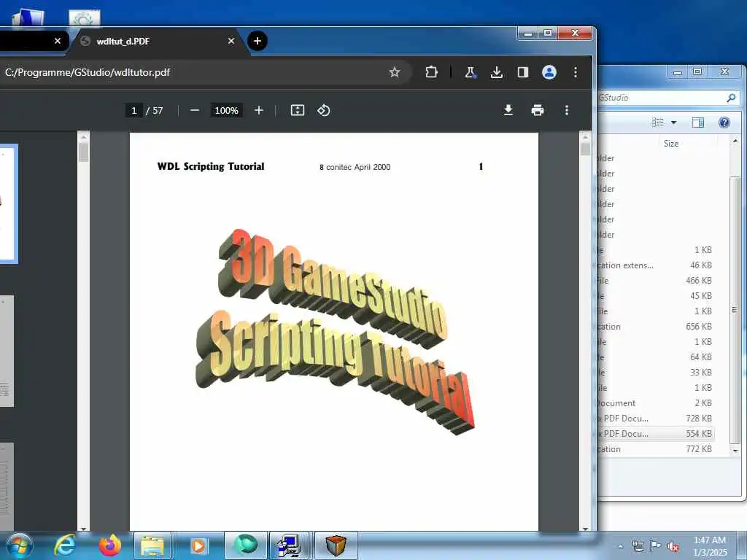Zoom out the PDF with minus button
Viewport: 747px width, 560px height.
tap(194, 111)
